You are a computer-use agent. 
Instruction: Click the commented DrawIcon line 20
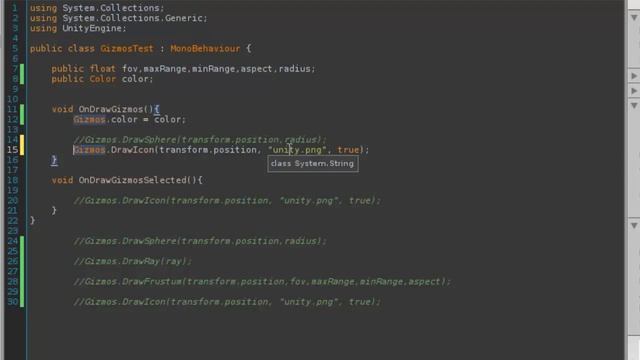(x=227, y=200)
